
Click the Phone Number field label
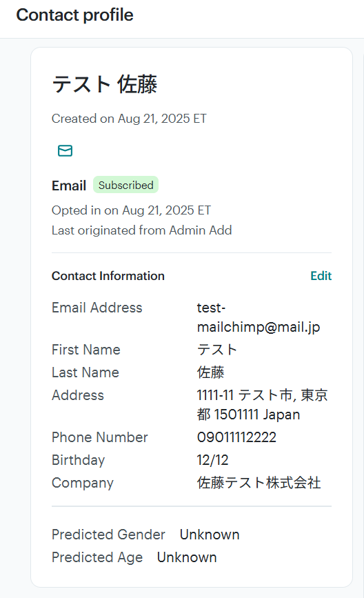point(100,437)
